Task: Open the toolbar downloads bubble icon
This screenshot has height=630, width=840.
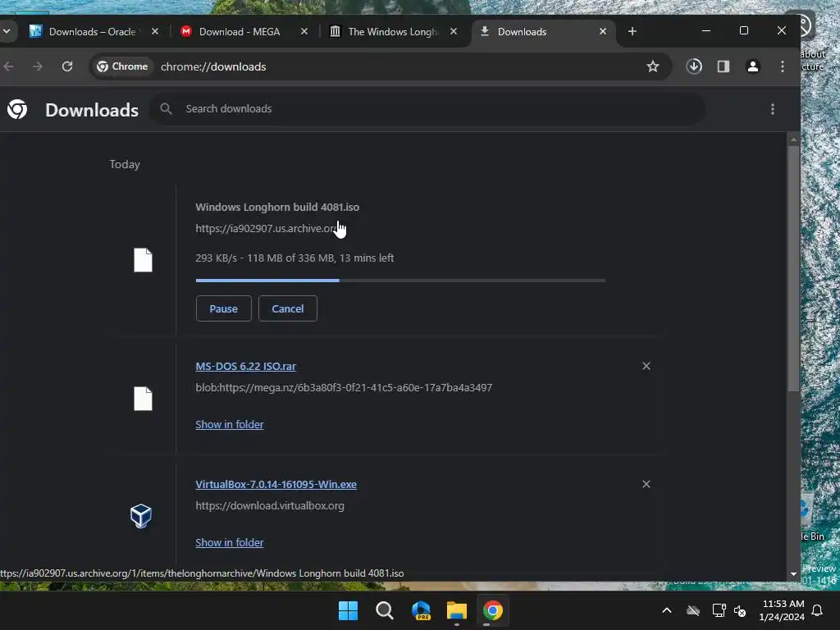Action: [694, 66]
